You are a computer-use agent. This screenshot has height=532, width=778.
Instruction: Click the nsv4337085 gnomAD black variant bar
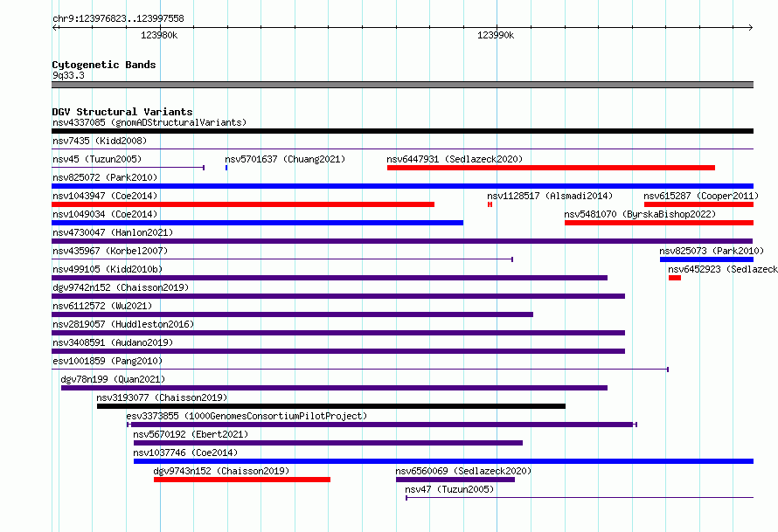[402, 131]
